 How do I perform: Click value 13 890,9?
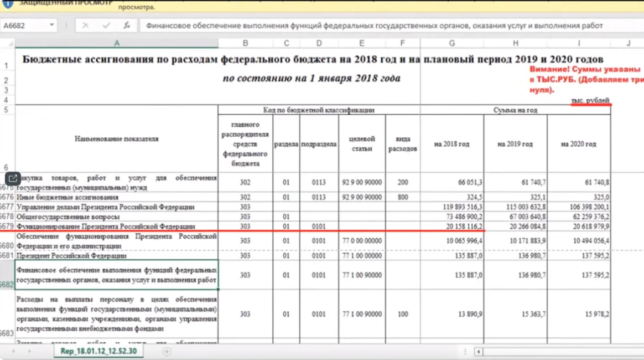point(470,313)
